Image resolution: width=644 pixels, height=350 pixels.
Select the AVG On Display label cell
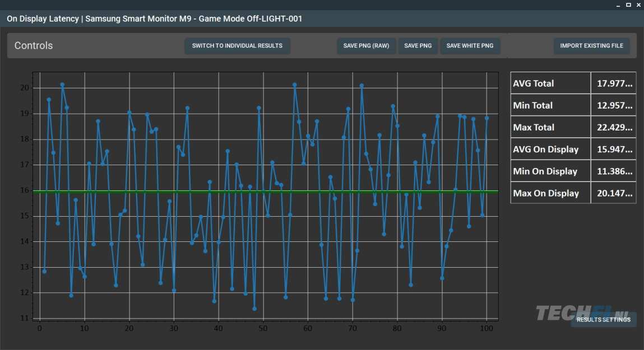pos(550,150)
